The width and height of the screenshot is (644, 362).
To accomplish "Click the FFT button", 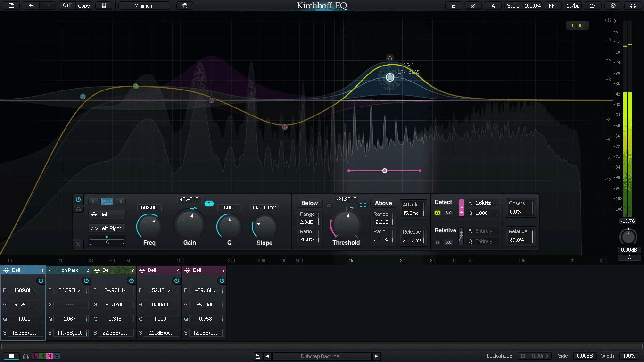I will click(553, 6).
